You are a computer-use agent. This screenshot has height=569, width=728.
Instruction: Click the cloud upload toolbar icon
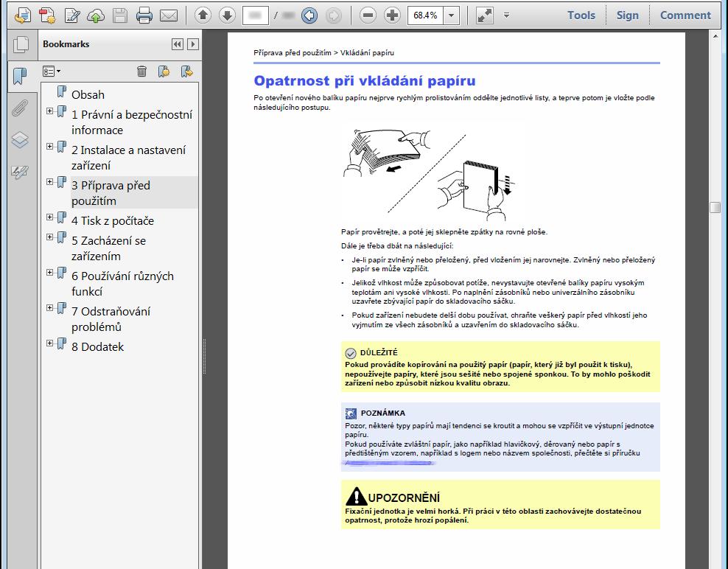(x=96, y=15)
